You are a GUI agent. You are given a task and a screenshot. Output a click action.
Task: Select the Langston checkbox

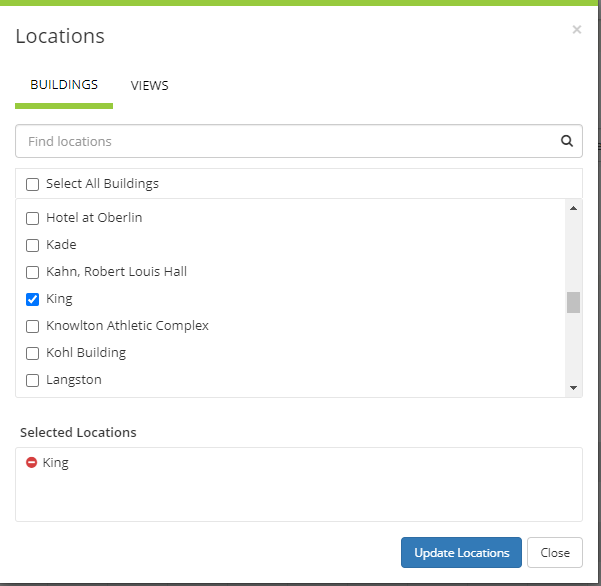pyautogui.click(x=33, y=380)
